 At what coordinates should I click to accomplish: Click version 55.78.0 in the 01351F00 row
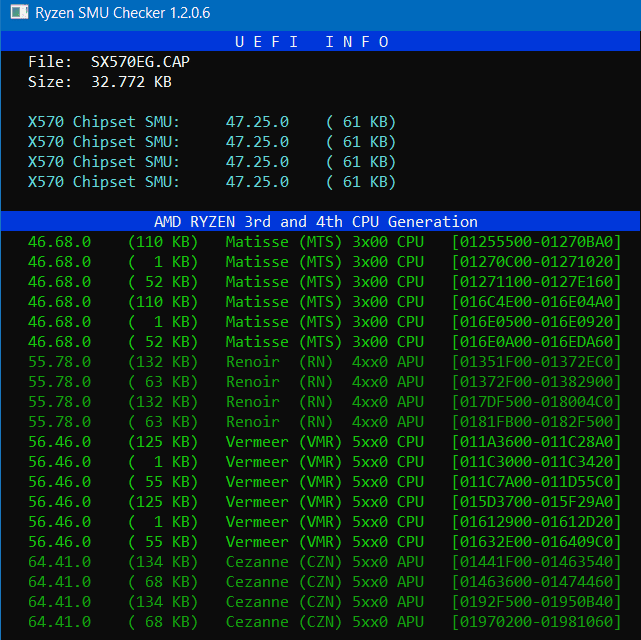59,362
